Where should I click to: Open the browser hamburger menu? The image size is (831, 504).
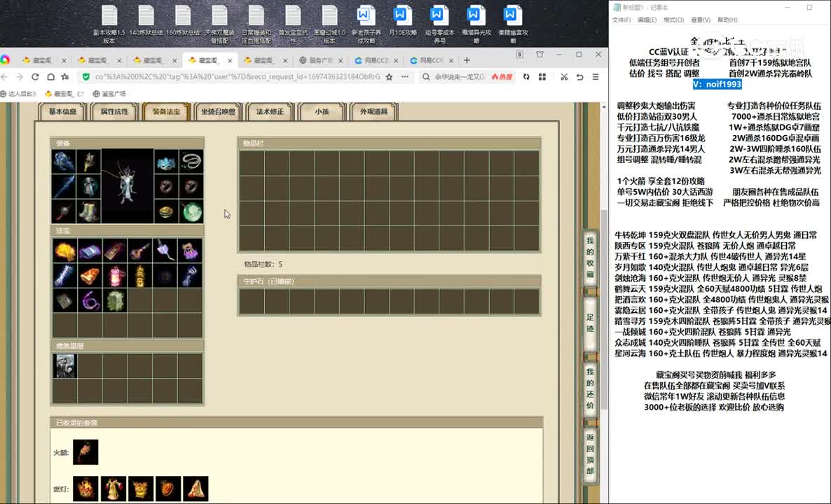coord(596,77)
